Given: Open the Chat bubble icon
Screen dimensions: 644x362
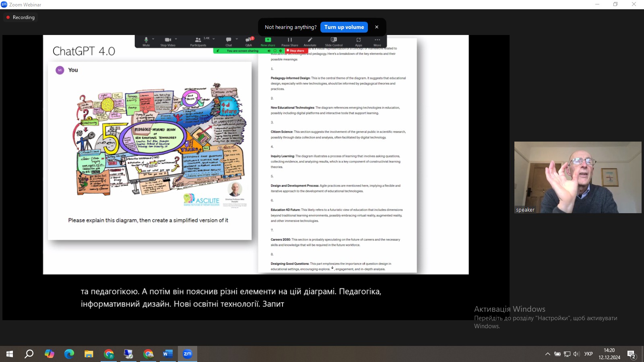Looking at the screenshot, I should pos(229,39).
